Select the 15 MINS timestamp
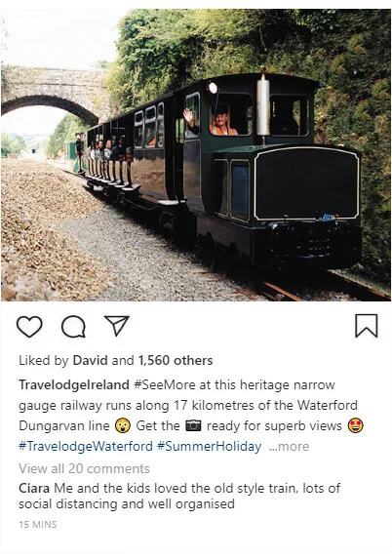 (x=38, y=524)
